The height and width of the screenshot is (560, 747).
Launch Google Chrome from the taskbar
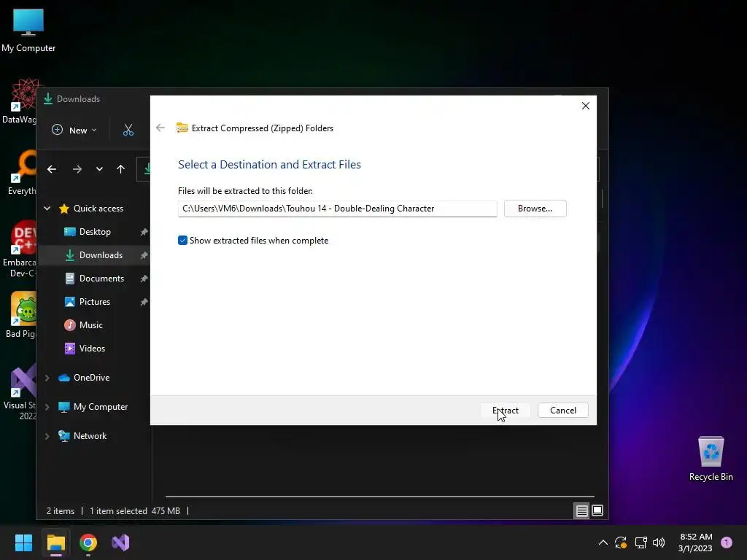pos(88,542)
